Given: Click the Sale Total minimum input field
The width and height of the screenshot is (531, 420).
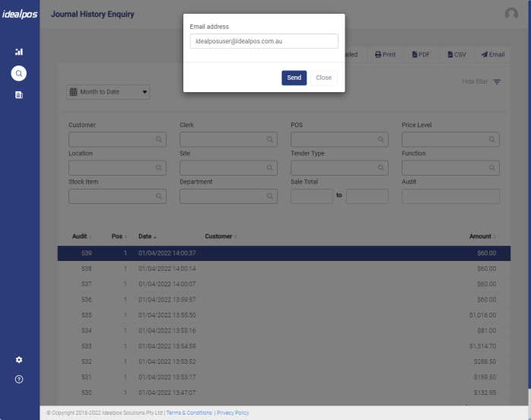Looking at the screenshot, I should (312, 196).
